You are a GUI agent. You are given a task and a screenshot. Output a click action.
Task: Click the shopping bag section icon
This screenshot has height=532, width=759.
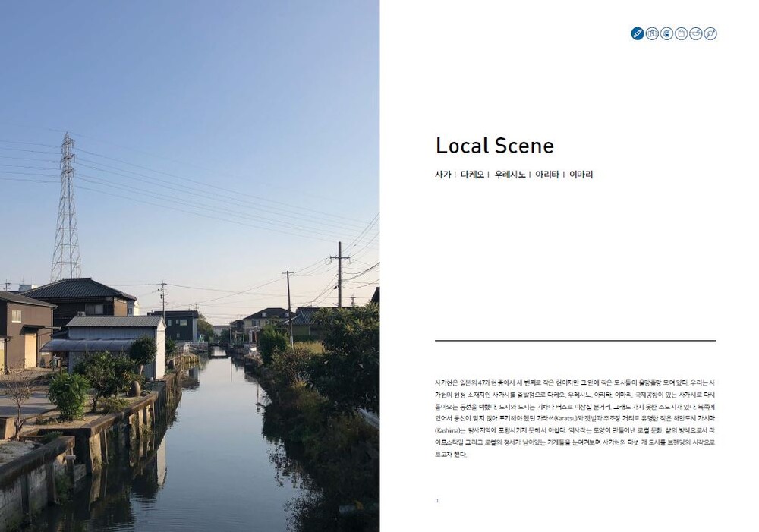point(681,33)
